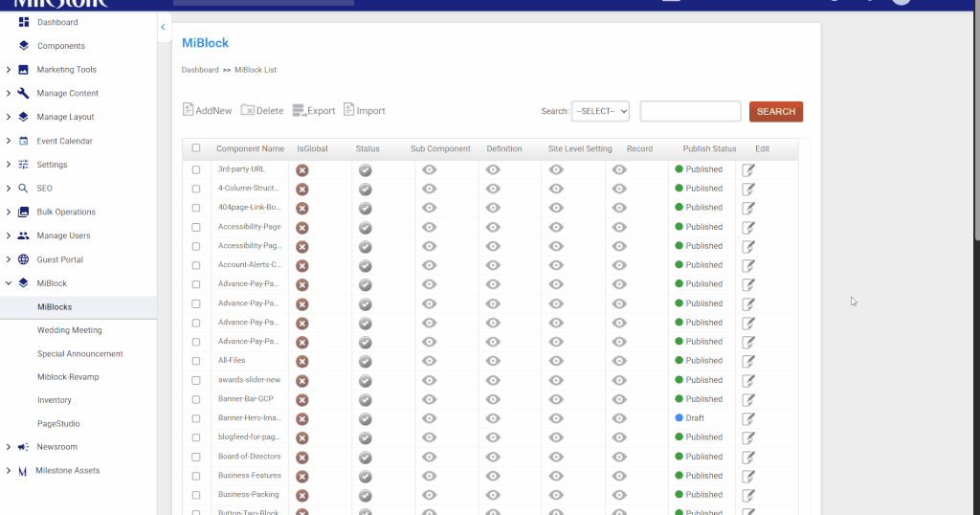Expand Marketing Tools menu arrow
This screenshot has height=515, width=980.
(x=8, y=69)
